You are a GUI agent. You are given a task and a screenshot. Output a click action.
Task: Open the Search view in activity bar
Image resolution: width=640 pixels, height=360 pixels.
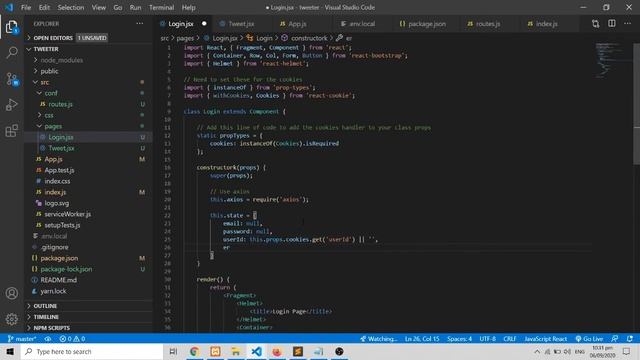(12, 53)
